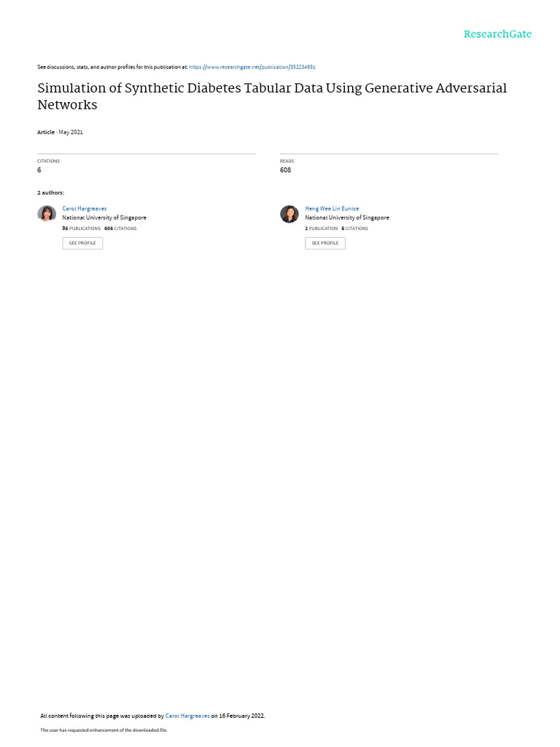The image size is (560, 747).
Task: Open Carol Hargreaves author name link
Action: (85, 209)
